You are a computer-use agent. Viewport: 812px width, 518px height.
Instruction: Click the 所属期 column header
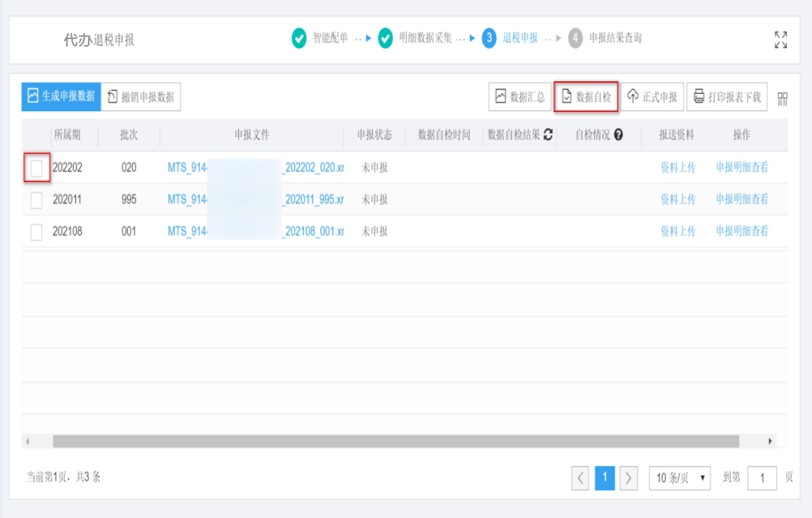point(68,135)
